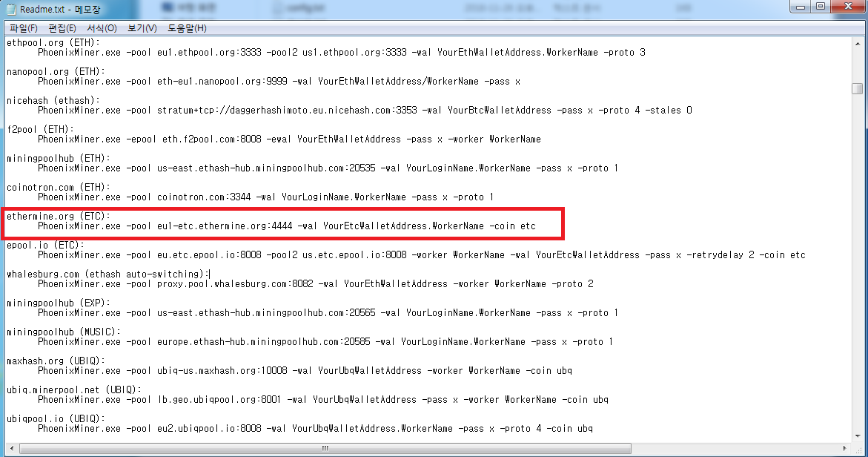Click 'us.etc.epool.io:8008' second pool address
This screenshot has height=457, width=868.
pos(354,254)
